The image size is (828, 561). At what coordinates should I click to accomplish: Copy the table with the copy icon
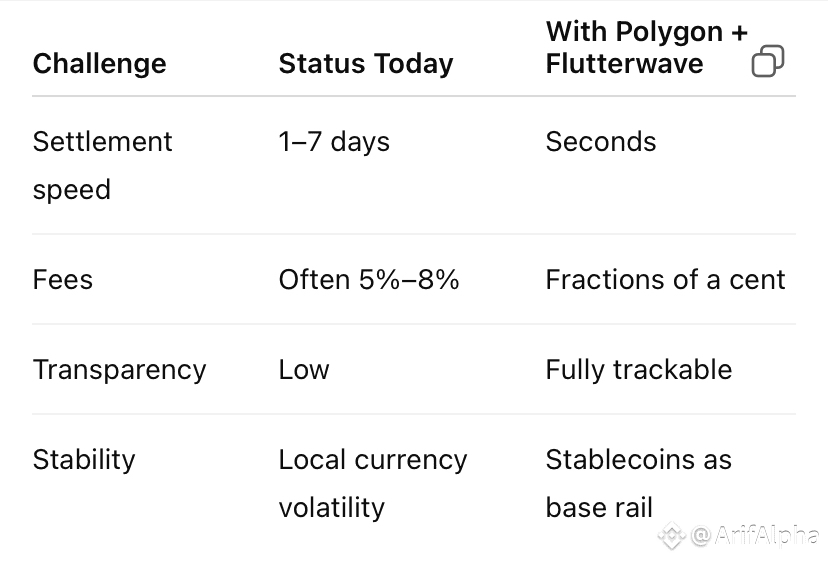click(768, 61)
